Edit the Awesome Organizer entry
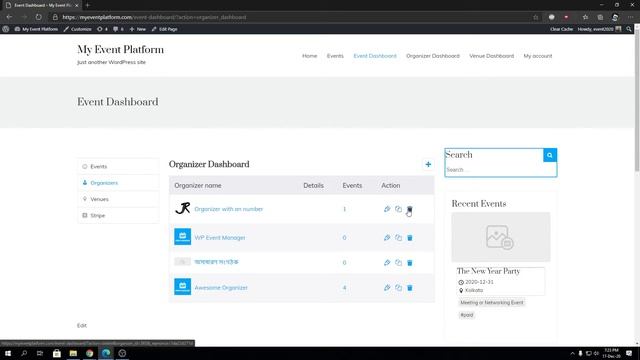This screenshot has width=640, height=360. pos(387,288)
